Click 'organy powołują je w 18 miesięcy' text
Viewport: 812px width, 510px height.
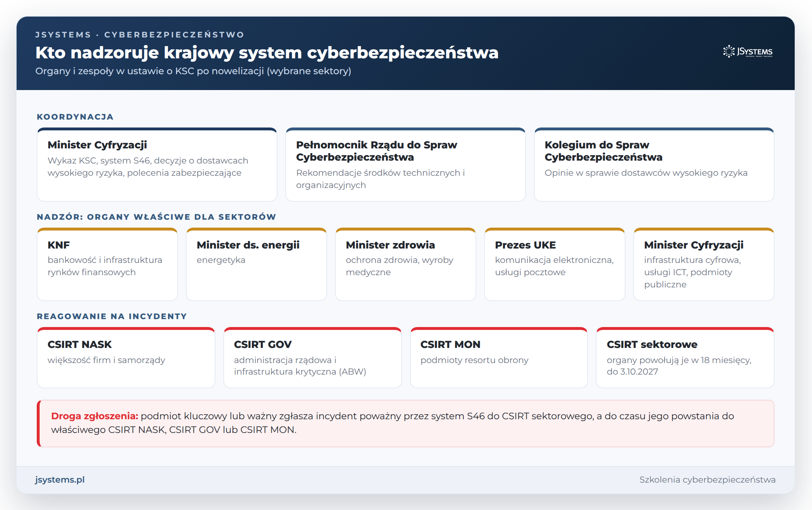pos(678,360)
